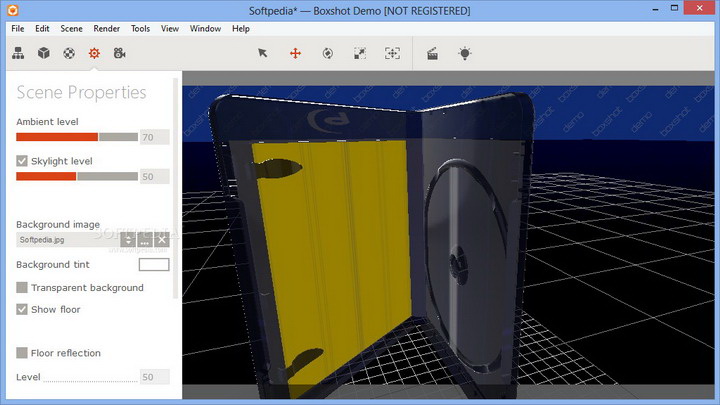Uncheck the Skylight level checkbox
The image size is (720, 405).
tap(23, 161)
